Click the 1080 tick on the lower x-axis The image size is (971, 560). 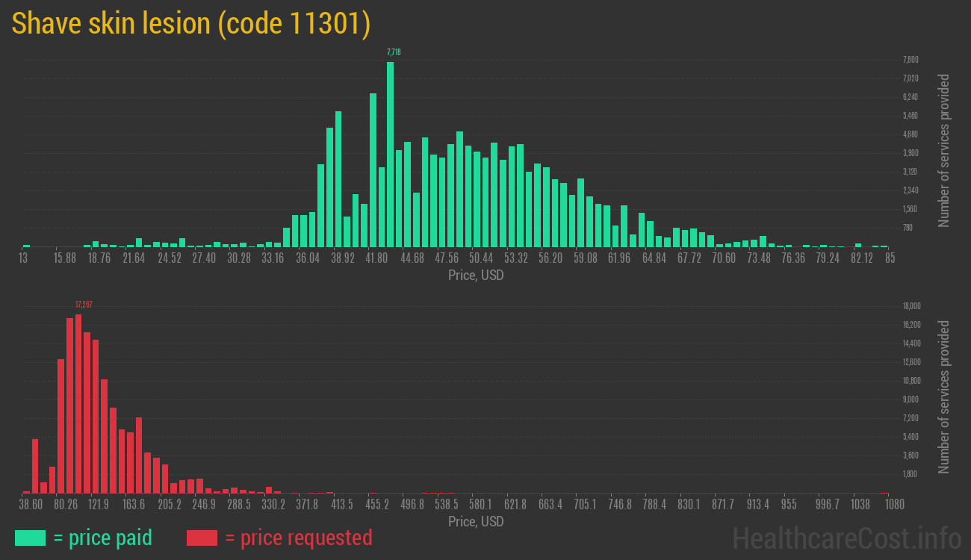(x=894, y=505)
